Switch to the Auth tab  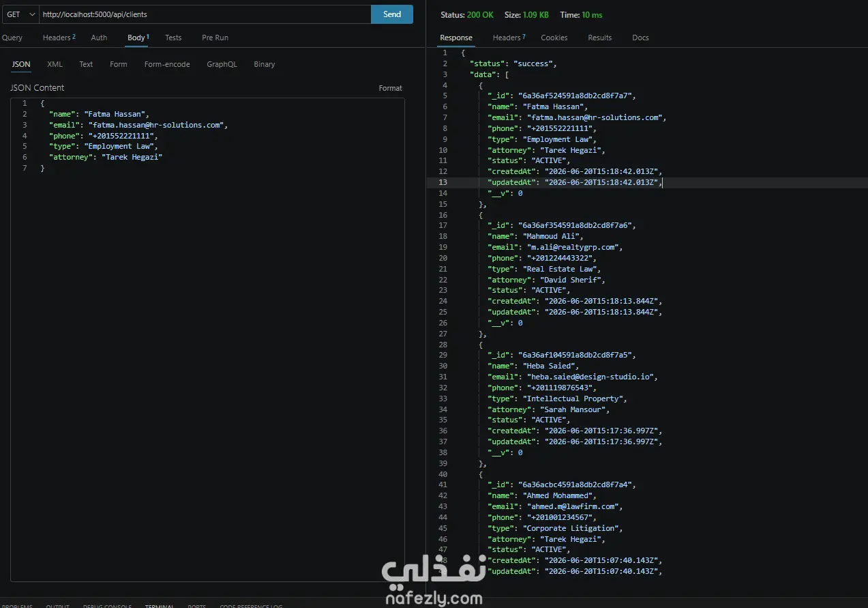tap(99, 38)
